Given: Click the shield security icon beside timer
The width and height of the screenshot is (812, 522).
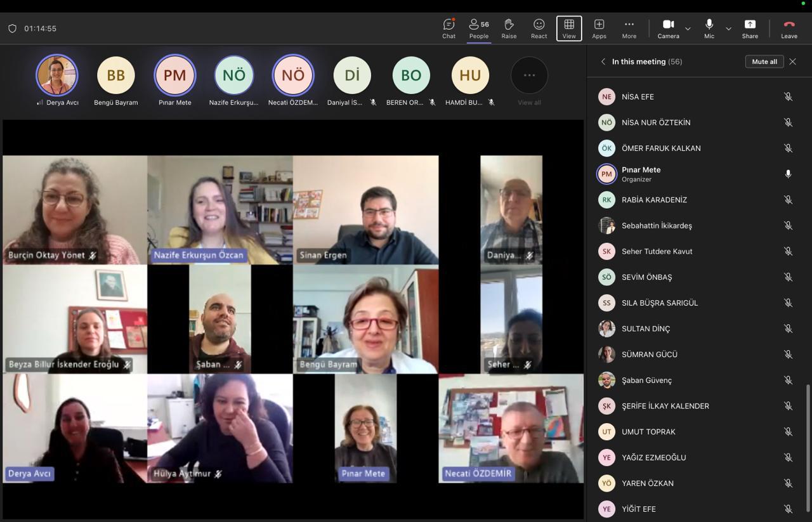Looking at the screenshot, I should coord(12,29).
